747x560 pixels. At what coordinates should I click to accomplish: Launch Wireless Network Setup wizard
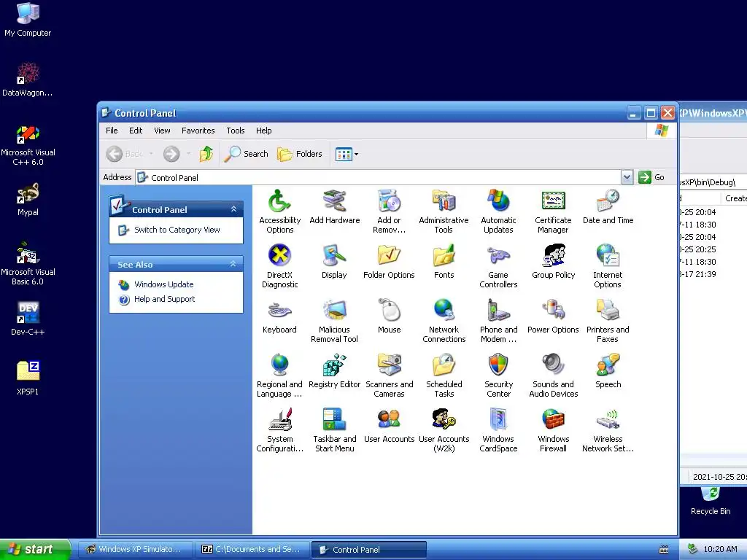tap(608, 430)
